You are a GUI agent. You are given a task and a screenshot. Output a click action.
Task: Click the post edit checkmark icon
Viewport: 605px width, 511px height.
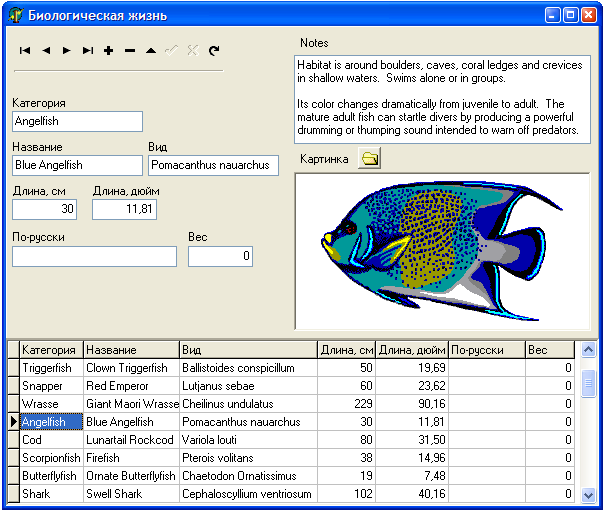[x=172, y=51]
